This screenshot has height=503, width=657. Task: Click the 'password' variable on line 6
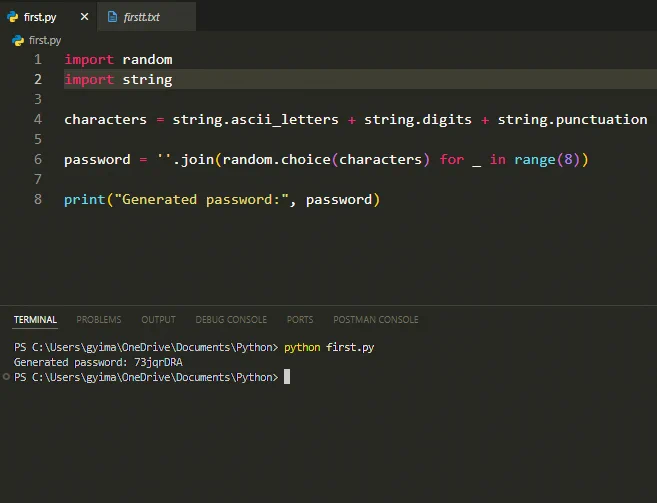(x=97, y=160)
